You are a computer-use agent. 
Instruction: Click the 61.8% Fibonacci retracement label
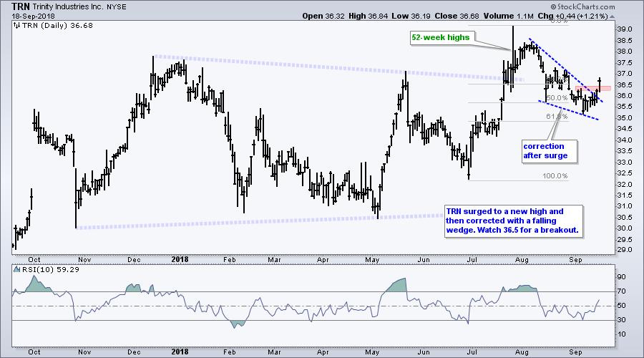557,116
